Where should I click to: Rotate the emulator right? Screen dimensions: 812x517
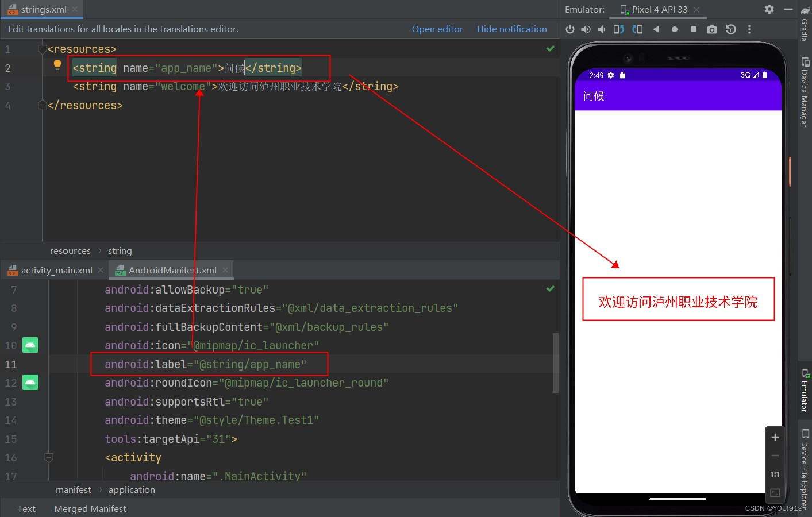click(637, 29)
